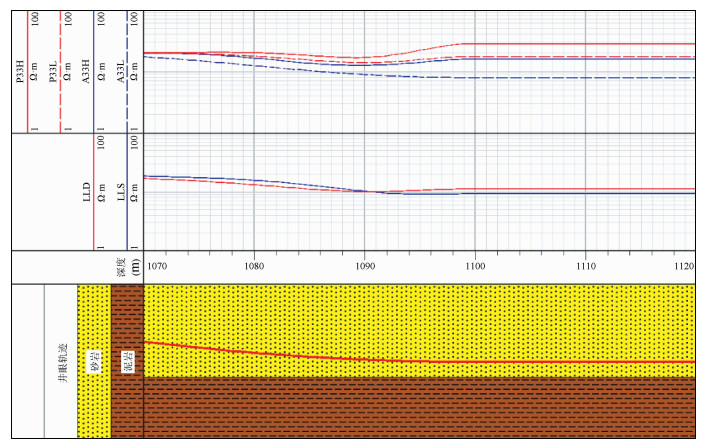The height and width of the screenshot is (446, 708).
Task: Click the 1100 depth tick mark
Action: (475, 267)
